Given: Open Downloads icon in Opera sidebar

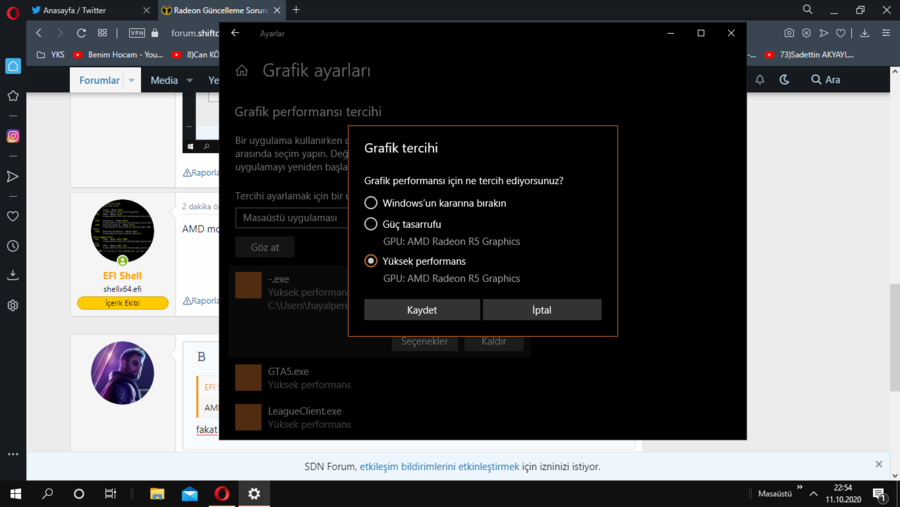Looking at the screenshot, I should tap(13, 276).
